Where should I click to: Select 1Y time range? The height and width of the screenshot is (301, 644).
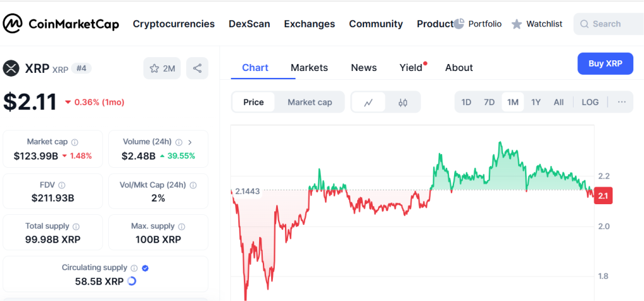click(x=536, y=102)
